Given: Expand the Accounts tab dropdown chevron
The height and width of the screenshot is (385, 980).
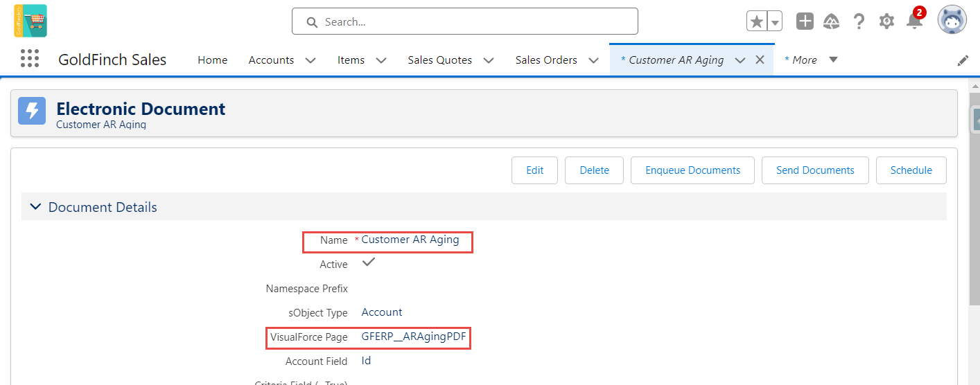Looking at the screenshot, I should 310,60.
